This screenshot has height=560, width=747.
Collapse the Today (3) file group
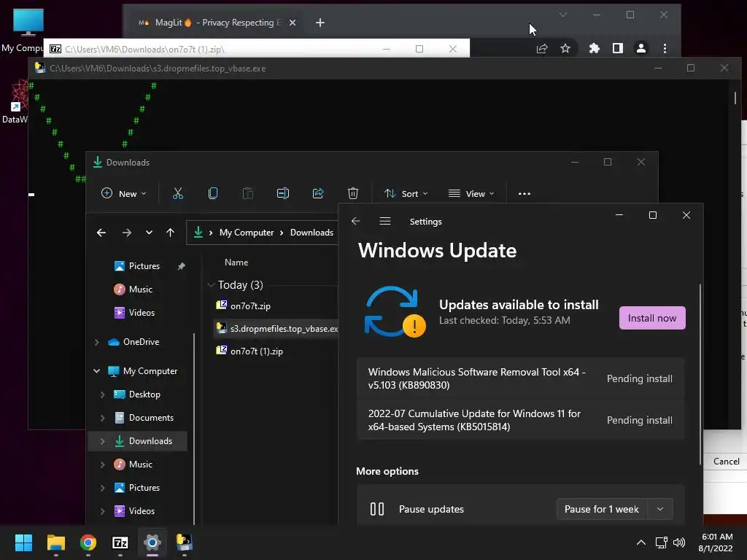coord(211,285)
